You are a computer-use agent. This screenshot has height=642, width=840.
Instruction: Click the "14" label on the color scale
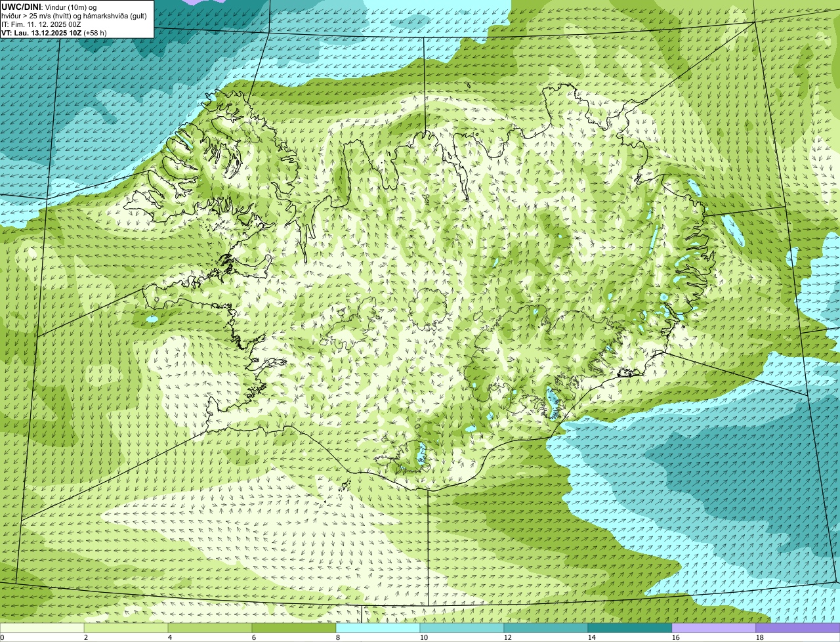(592, 637)
